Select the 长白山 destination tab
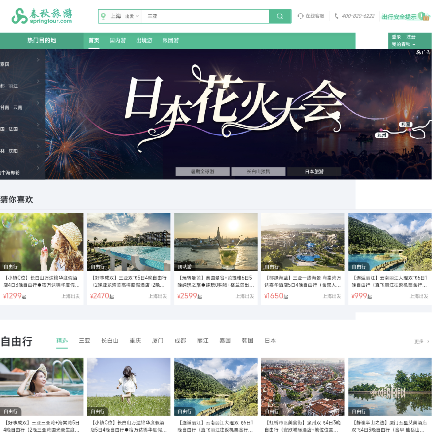Screen dimensions: 432x432 point(110,341)
